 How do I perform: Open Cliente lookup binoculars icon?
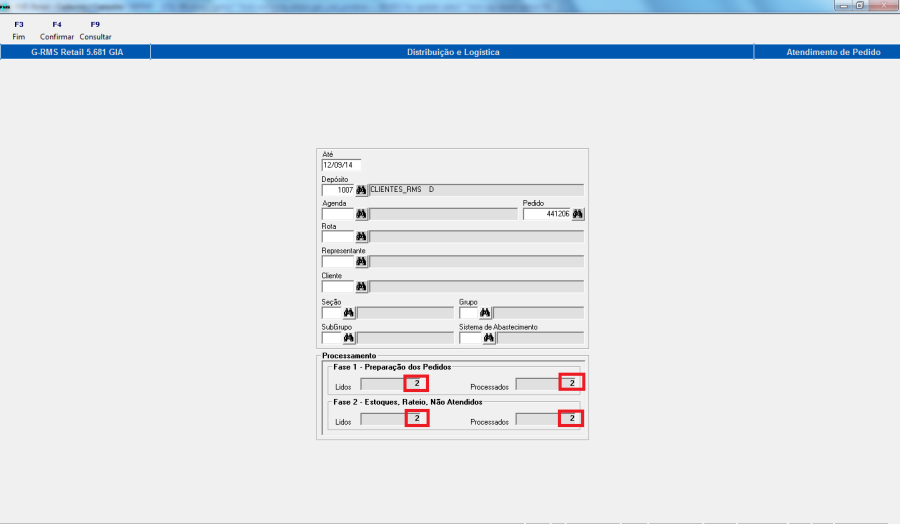coord(361,286)
